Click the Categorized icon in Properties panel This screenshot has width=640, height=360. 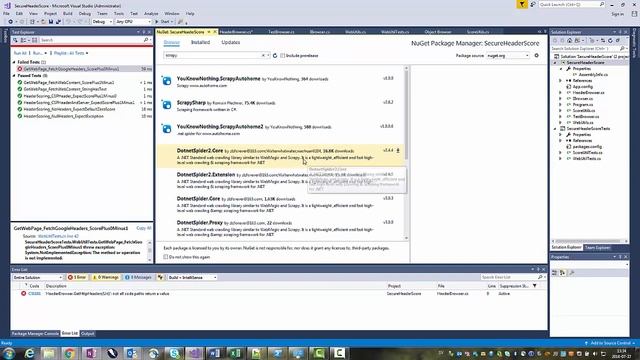click(555, 273)
